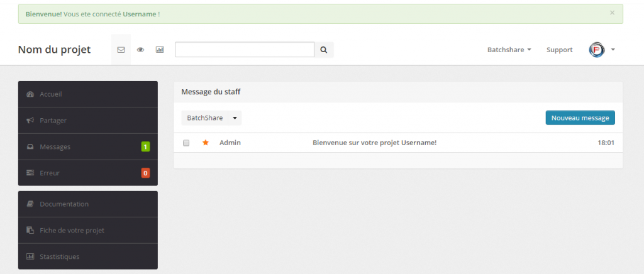
Task: Click the Nouveau message button
Action: [x=580, y=118]
